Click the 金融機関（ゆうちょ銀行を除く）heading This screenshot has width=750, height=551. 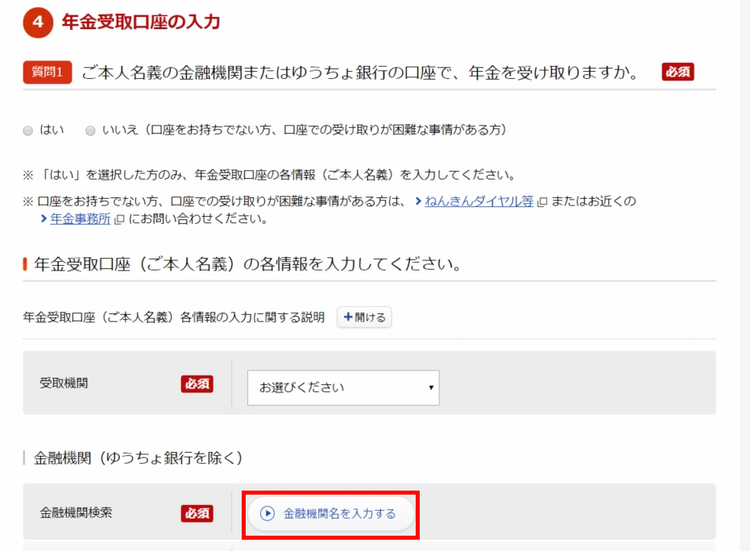click(x=138, y=458)
